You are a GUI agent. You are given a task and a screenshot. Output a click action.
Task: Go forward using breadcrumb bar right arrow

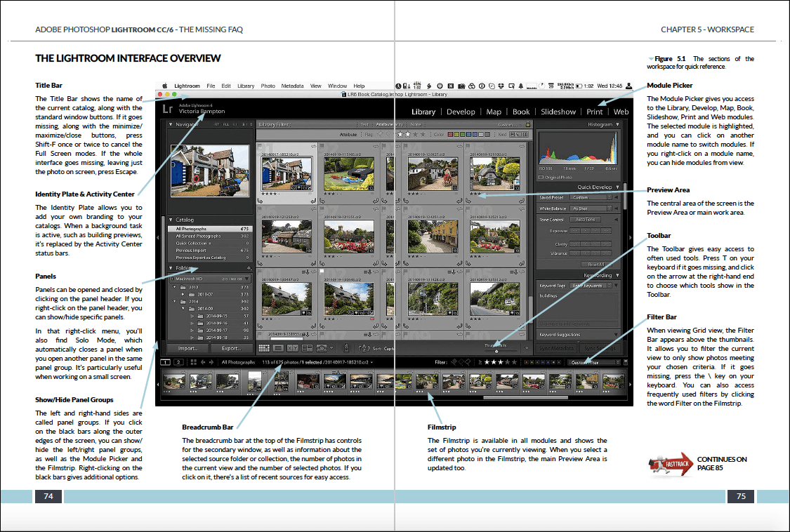coord(211,362)
